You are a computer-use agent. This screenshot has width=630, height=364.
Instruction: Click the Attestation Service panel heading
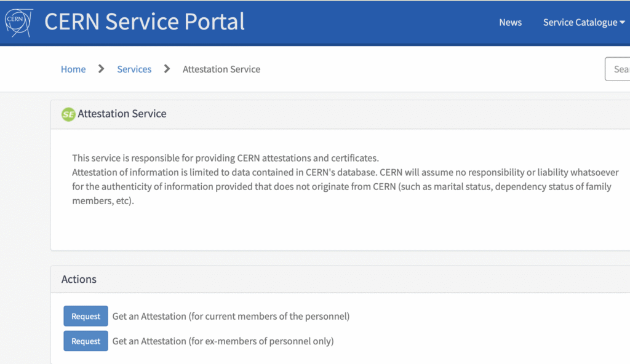(x=122, y=114)
